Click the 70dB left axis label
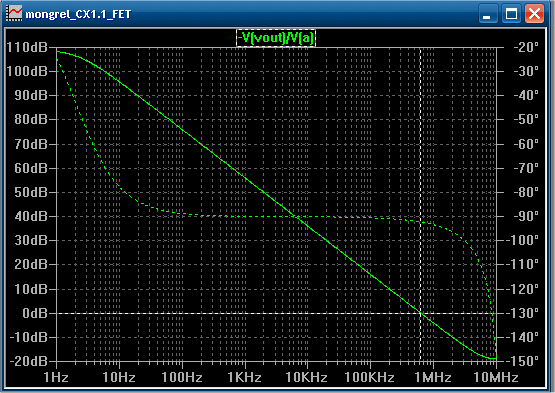This screenshot has height=393, width=555. [x=31, y=144]
